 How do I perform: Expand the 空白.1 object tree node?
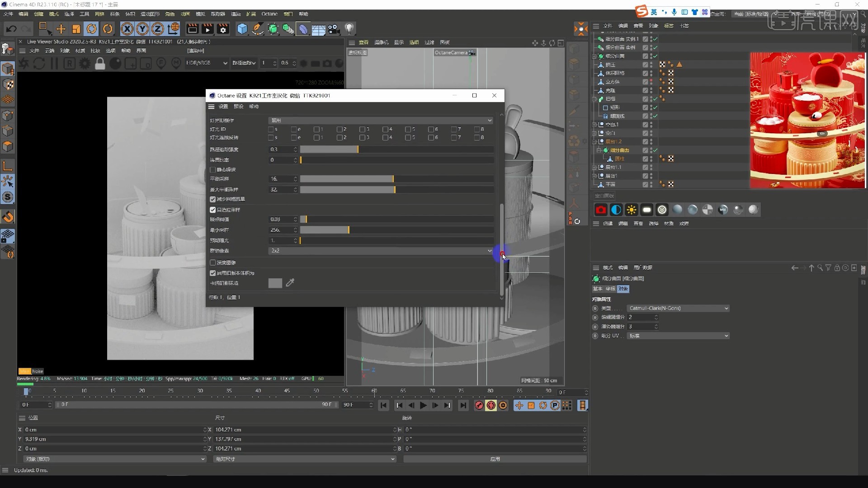[594, 125]
